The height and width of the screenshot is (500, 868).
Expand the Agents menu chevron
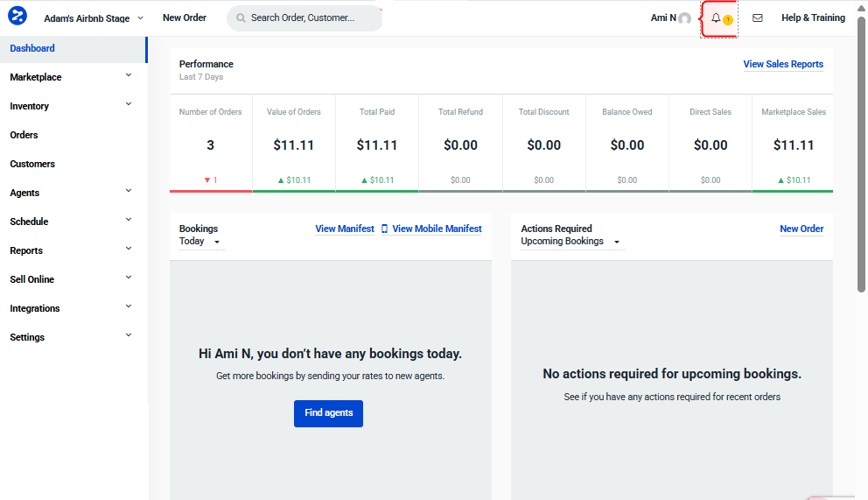129,191
